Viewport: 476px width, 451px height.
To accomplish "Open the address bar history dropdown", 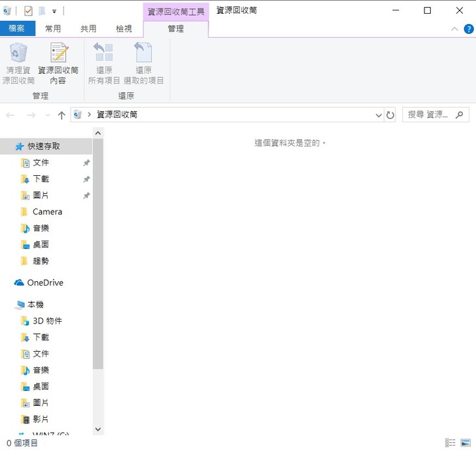I will (x=379, y=115).
